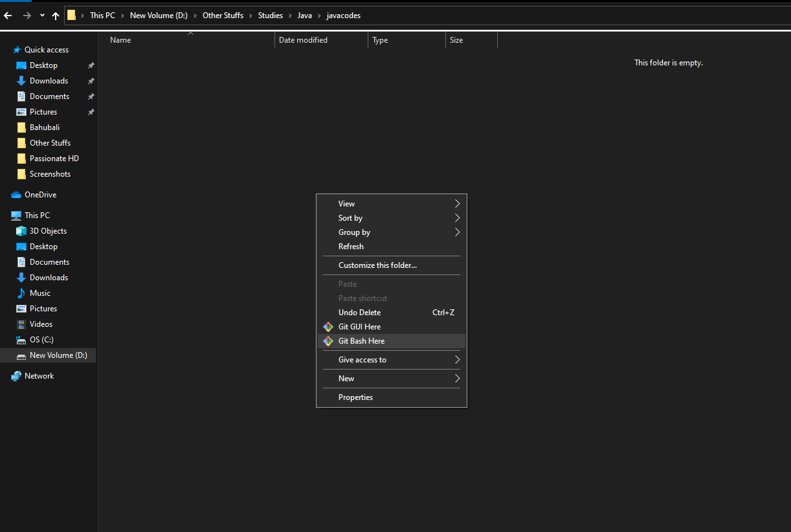
Task: Open Passionate HD folder in sidebar
Action: pyautogui.click(x=54, y=159)
